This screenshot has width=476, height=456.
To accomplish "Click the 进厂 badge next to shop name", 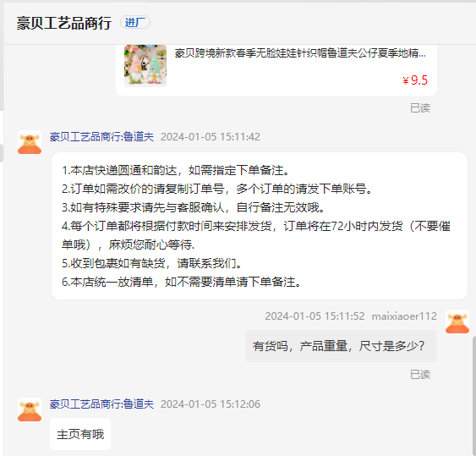I will click(135, 23).
